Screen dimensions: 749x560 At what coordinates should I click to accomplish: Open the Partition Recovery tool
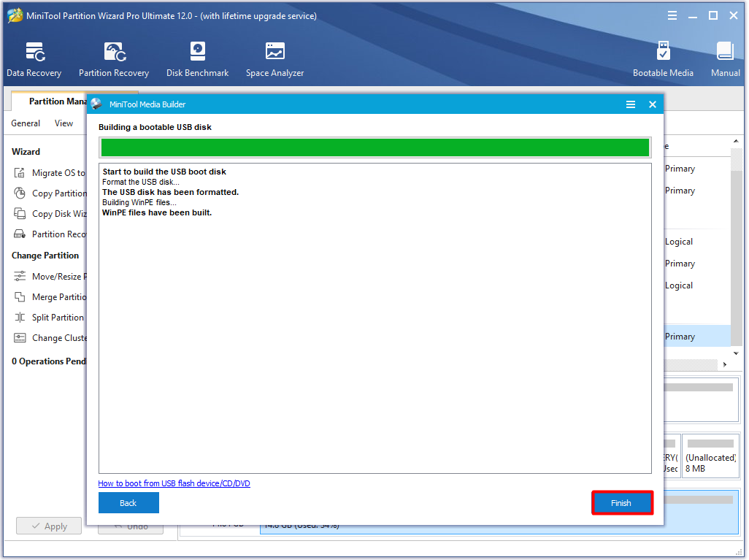click(x=114, y=59)
